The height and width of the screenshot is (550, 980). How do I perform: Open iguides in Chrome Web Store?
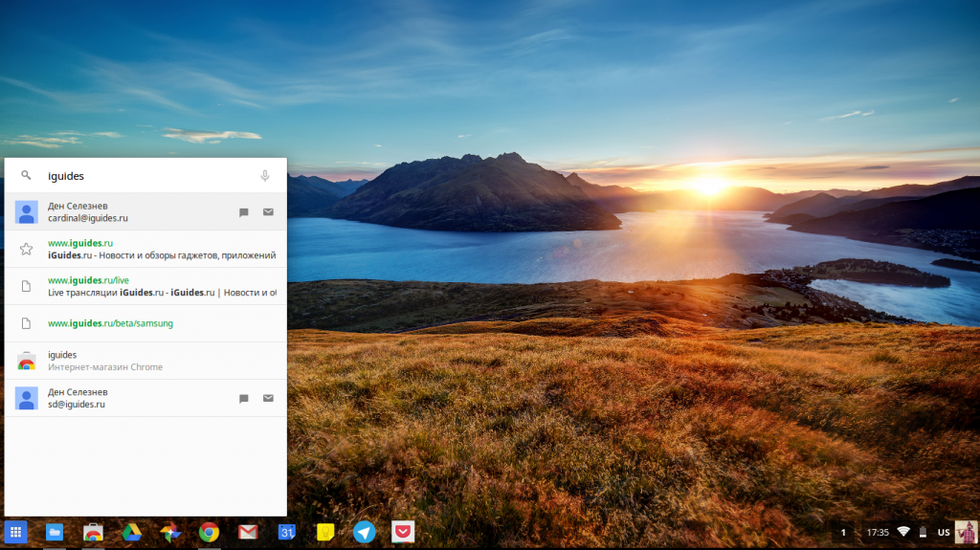[145, 361]
